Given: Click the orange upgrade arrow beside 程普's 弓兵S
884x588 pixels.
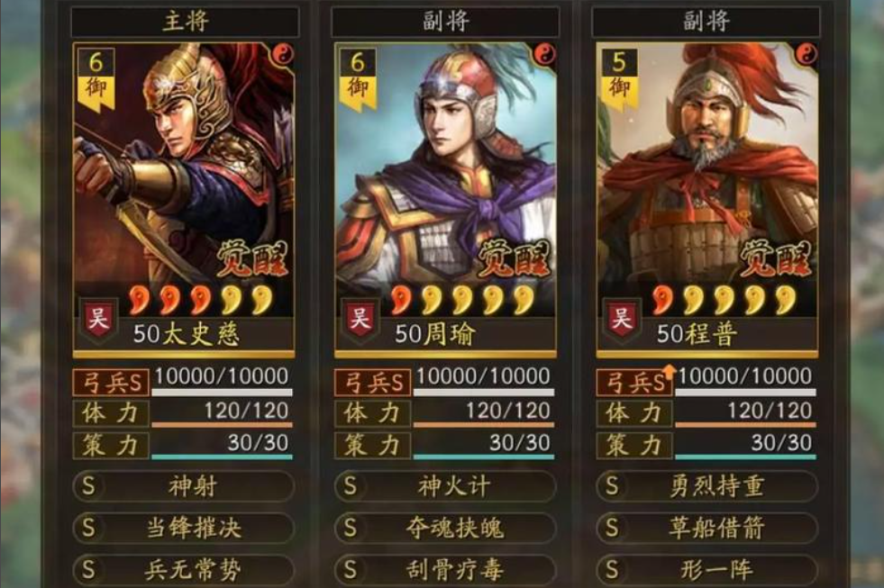Looking at the screenshot, I should [669, 372].
